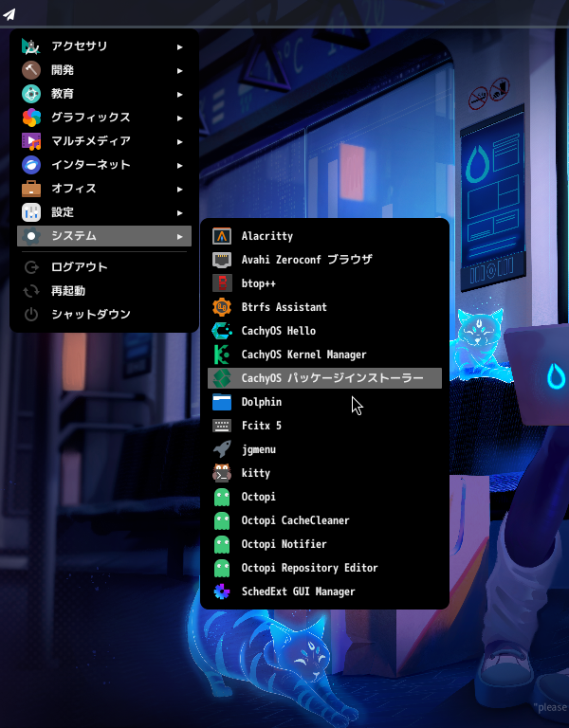Click the paper plane launcher icon in top panel
The height and width of the screenshot is (728, 569).
click(9, 14)
